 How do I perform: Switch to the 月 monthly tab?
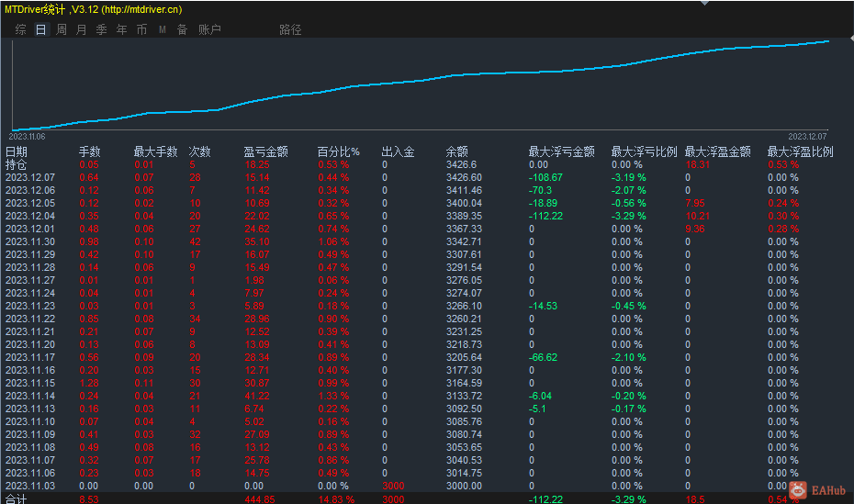click(81, 29)
